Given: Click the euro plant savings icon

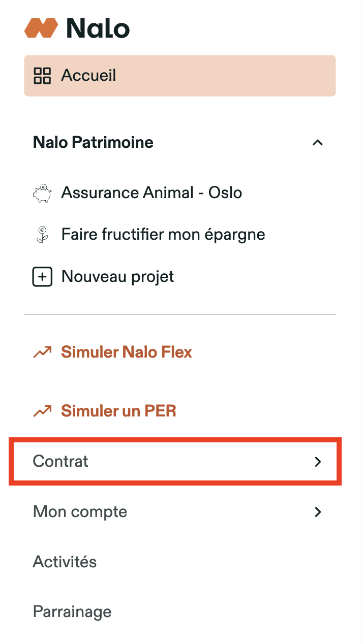Looking at the screenshot, I should pyautogui.click(x=42, y=235).
